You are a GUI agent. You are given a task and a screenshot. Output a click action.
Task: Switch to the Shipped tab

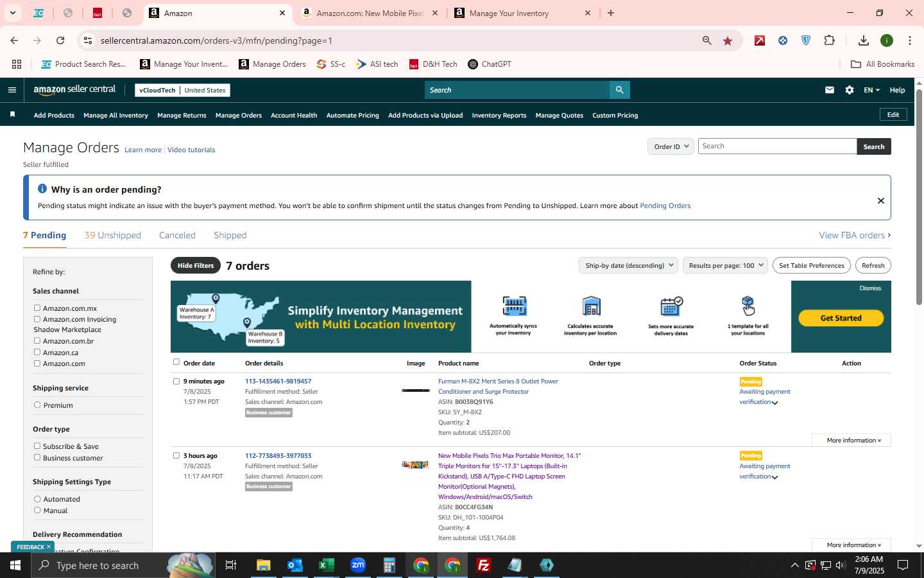pos(230,235)
